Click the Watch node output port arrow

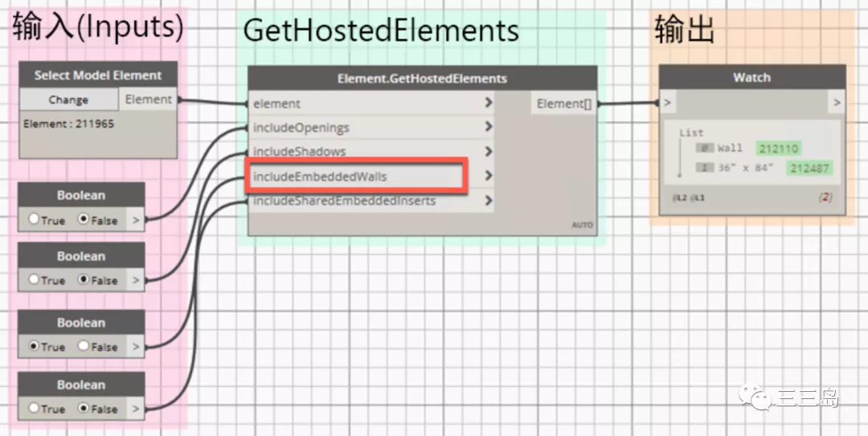[837, 102]
